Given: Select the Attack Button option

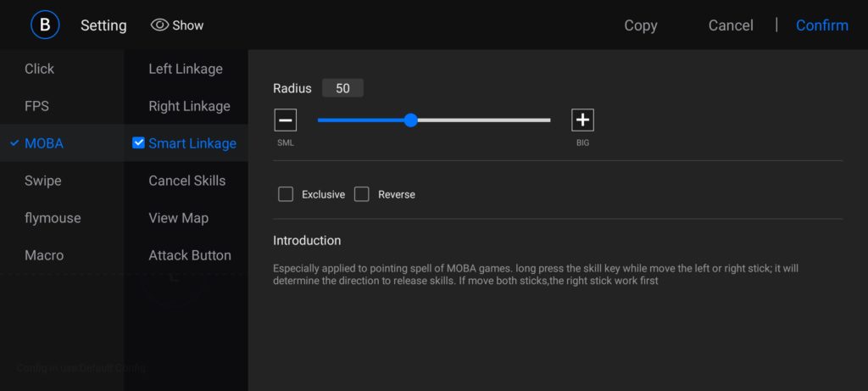Looking at the screenshot, I should click(189, 255).
